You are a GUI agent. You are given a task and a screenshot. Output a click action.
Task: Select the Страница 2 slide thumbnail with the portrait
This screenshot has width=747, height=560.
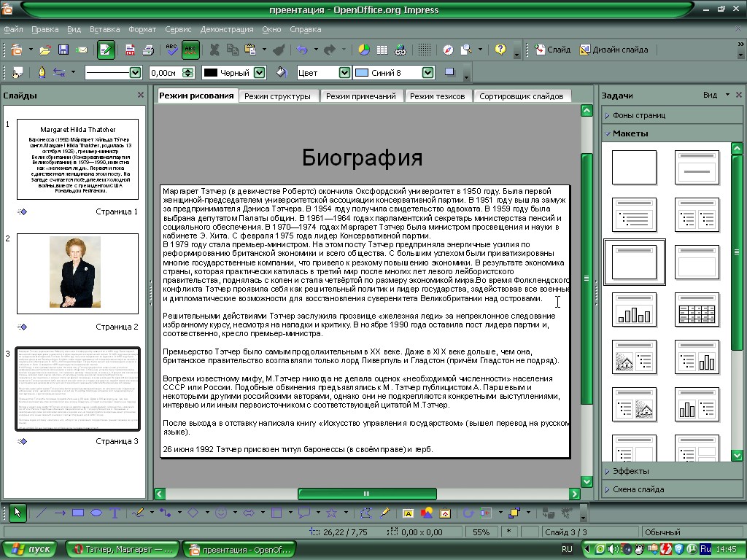77,274
